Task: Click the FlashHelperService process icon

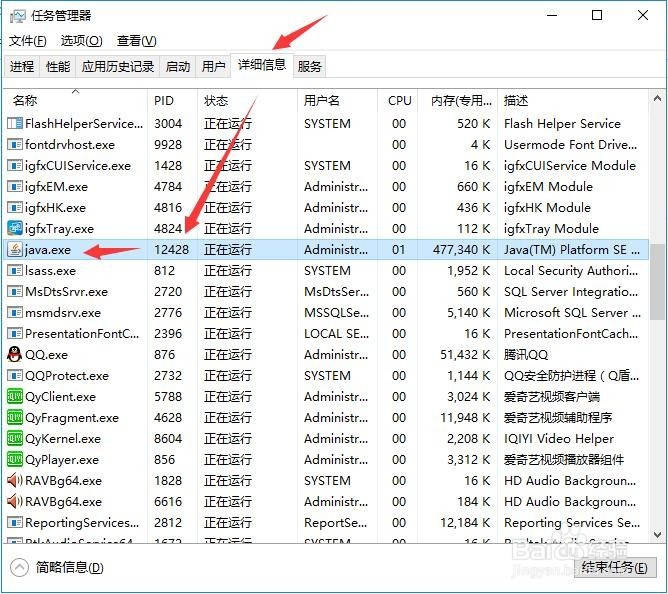Action: pyautogui.click(x=15, y=124)
